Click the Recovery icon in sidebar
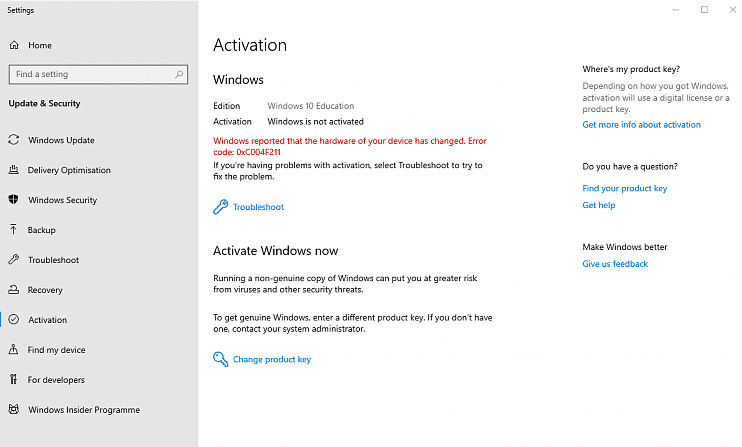 tap(14, 289)
